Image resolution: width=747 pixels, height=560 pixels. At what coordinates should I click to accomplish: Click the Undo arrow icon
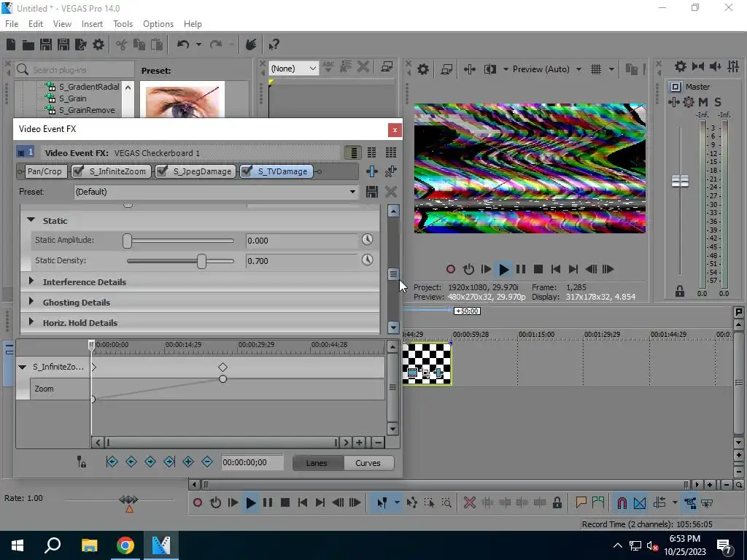[183, 44]
